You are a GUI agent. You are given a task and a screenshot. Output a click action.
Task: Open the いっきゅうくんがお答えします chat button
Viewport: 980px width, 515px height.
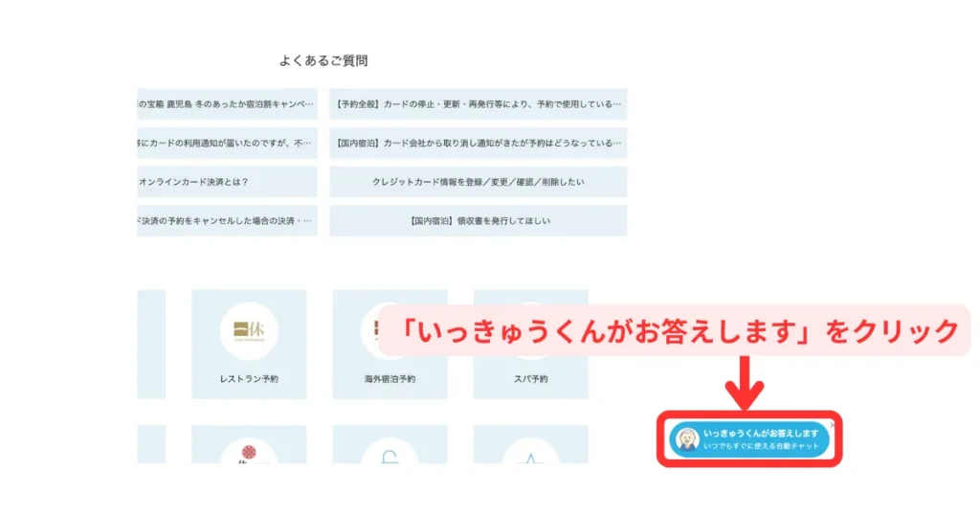click(760, 439)
